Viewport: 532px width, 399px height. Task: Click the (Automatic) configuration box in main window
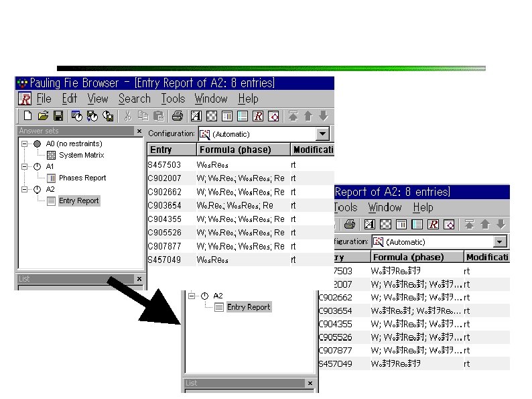[263, 134]
